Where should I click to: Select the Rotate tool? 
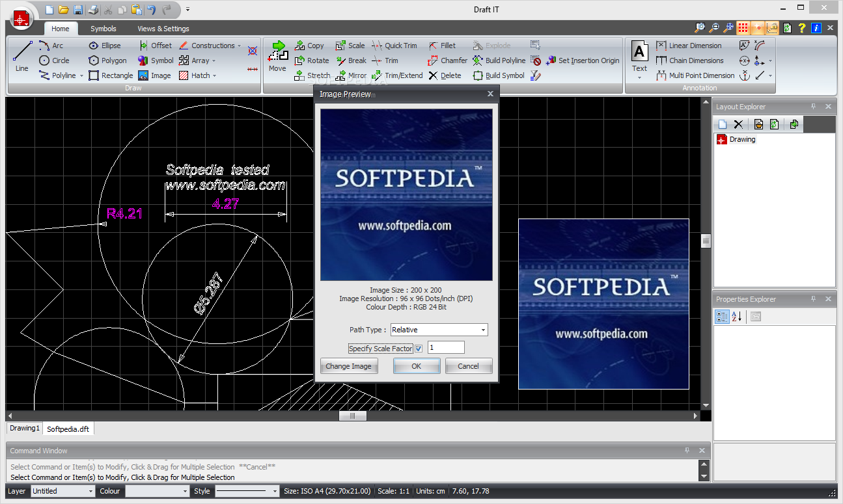(x=311, y=60)
